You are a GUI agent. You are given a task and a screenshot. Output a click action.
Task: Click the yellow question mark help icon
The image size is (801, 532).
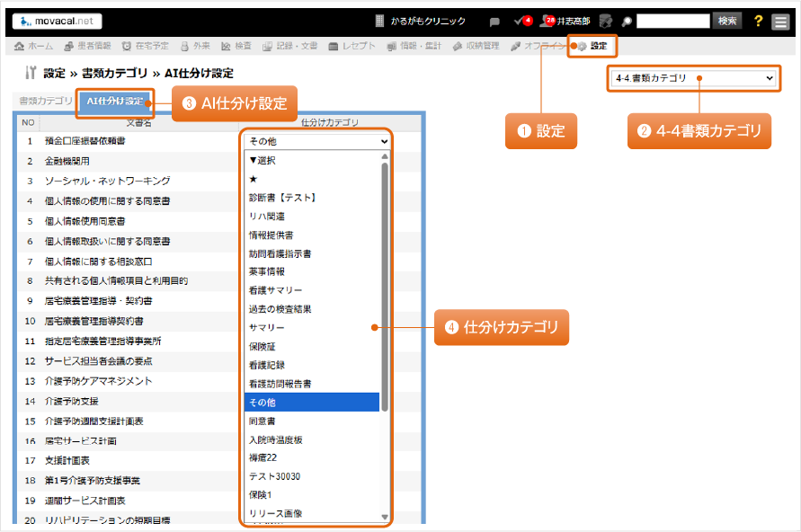[759, 22]
